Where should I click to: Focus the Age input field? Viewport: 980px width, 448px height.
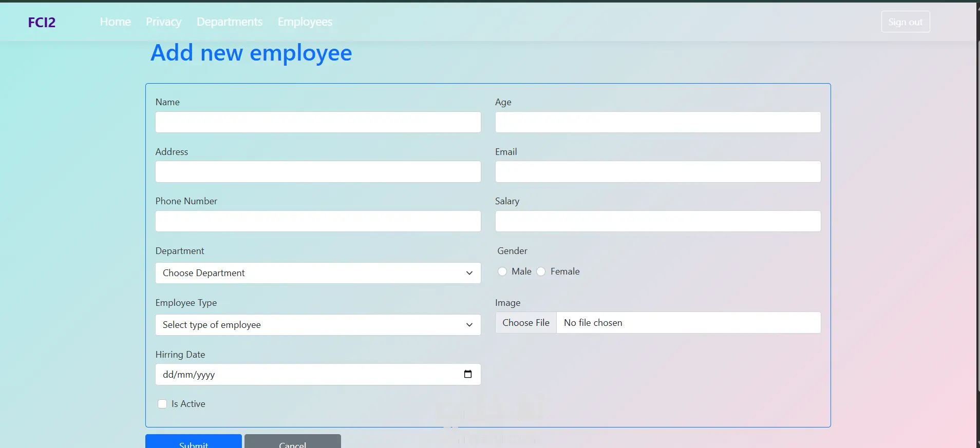[x=658, y=122]
